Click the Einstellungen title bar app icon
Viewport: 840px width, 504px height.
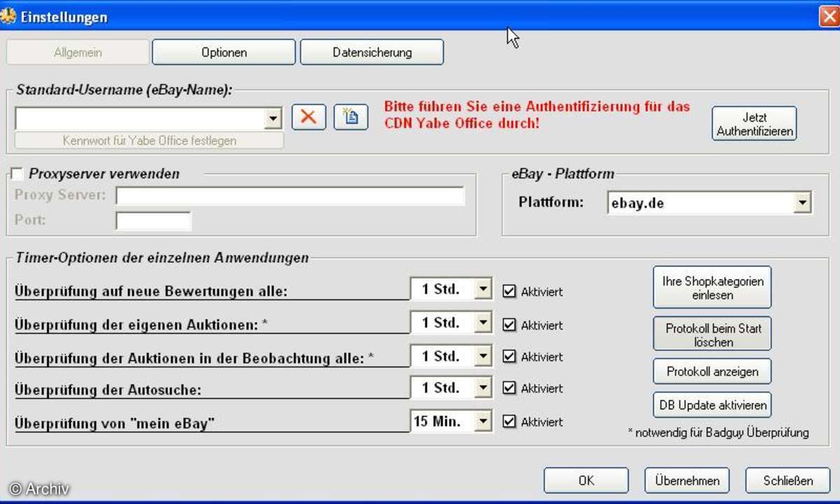click(8, 15)
